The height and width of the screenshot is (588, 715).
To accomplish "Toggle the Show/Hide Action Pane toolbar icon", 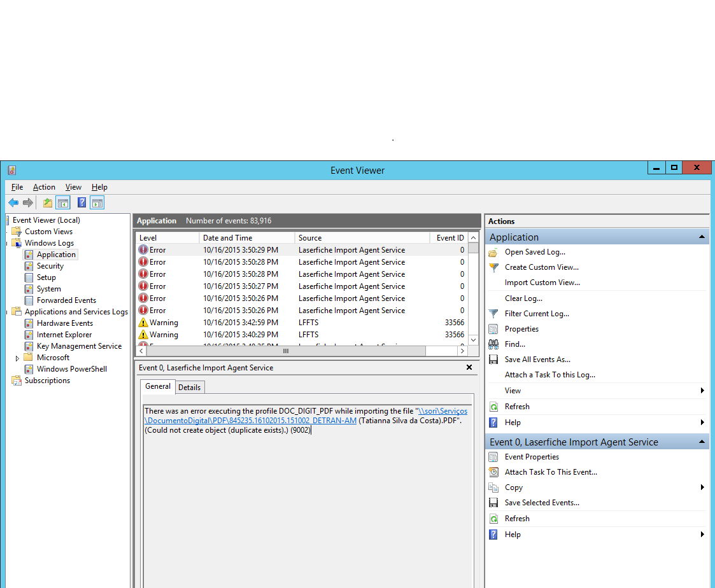I will 97,203.
